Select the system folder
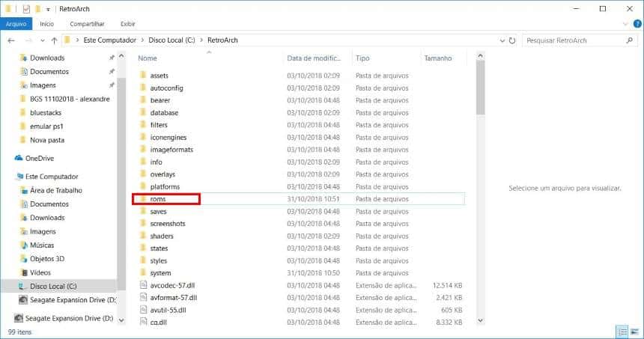The height and width of the screenshot is (339, 644). 160,273
